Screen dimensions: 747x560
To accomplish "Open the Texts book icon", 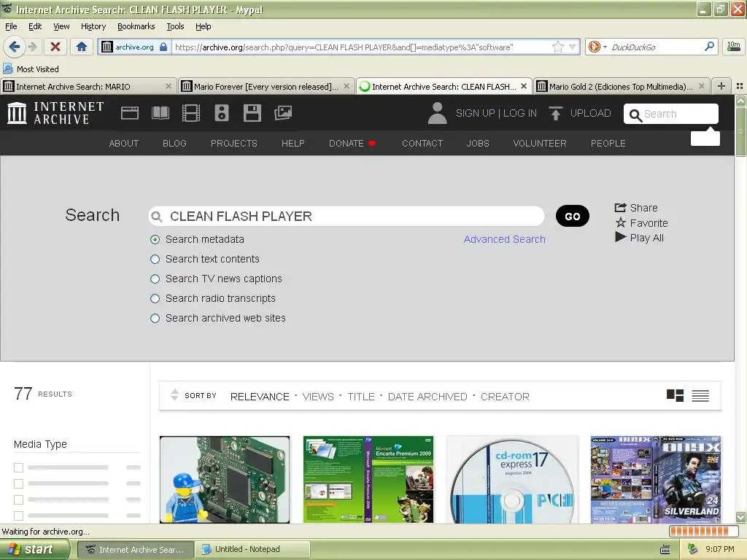I will pyautogui.click(x=160, y=113).
